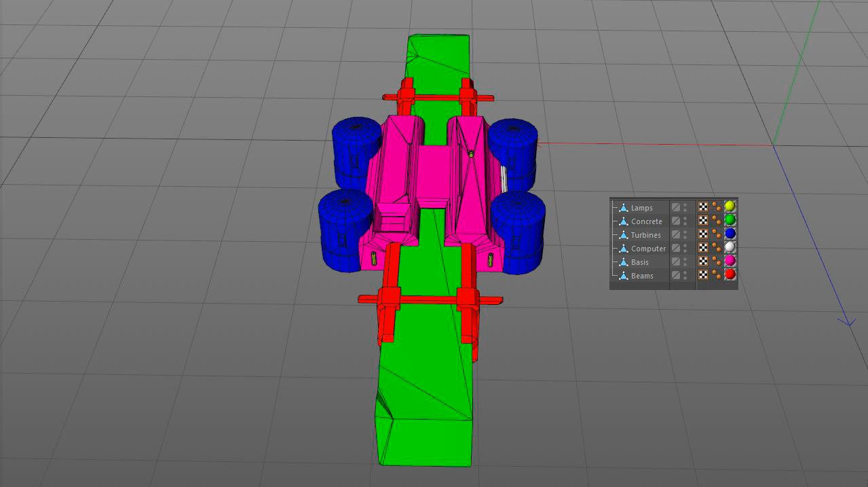Screen dimensions: 868x487
Task: Select the red material tag on Beams
Action: 730,274
